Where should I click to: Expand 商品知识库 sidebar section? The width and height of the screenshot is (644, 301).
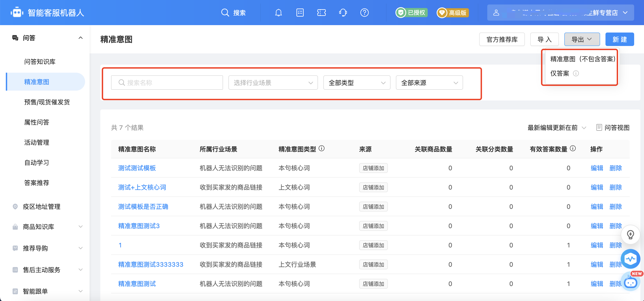tap(47, 227)
